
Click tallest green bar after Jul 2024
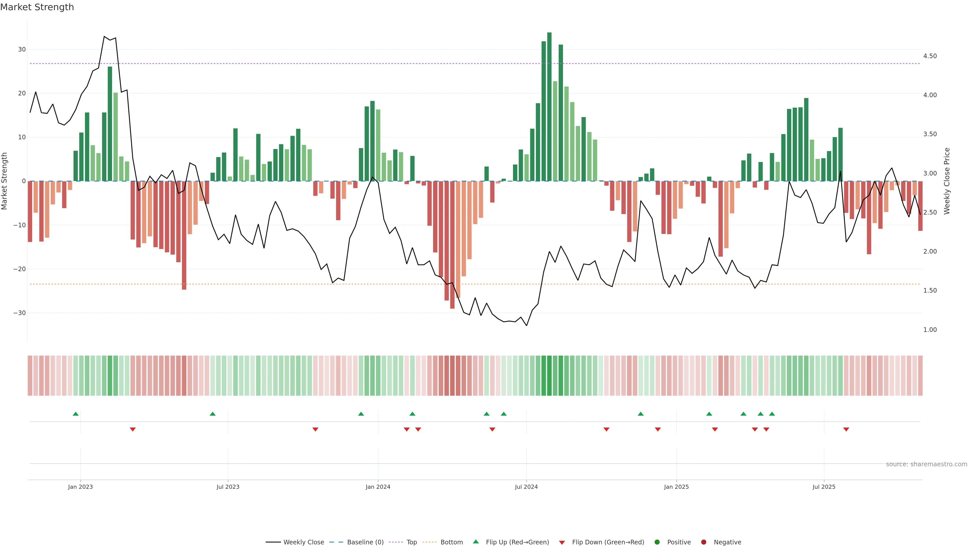coord(549,106)
